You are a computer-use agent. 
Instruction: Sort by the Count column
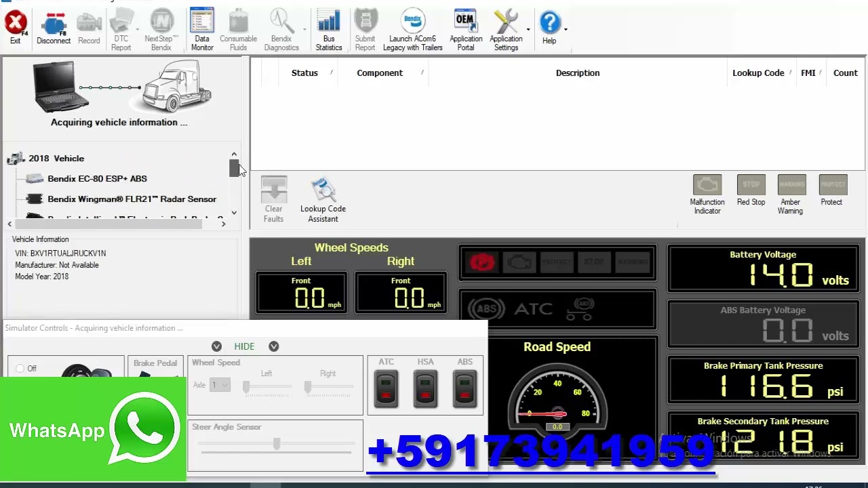(x=846, y=73)
